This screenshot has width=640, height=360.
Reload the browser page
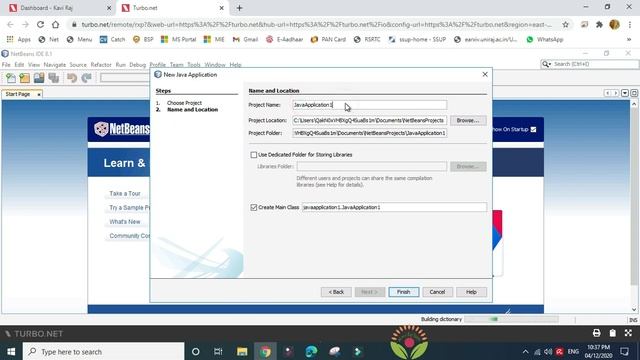point(40,24)
